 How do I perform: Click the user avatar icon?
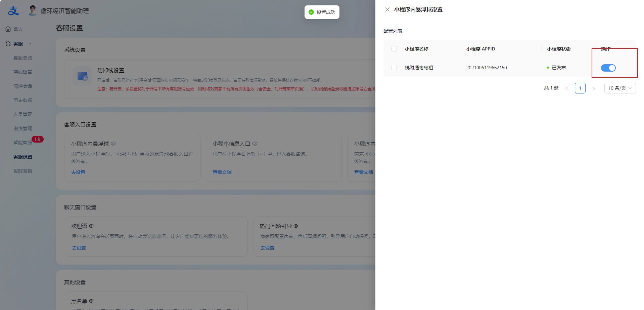click(33, 11)
